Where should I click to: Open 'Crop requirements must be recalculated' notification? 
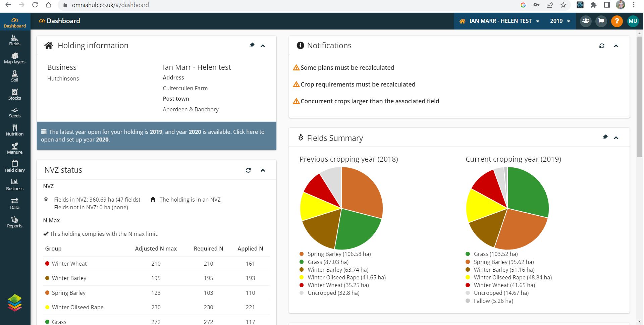[x=354, y=85]
